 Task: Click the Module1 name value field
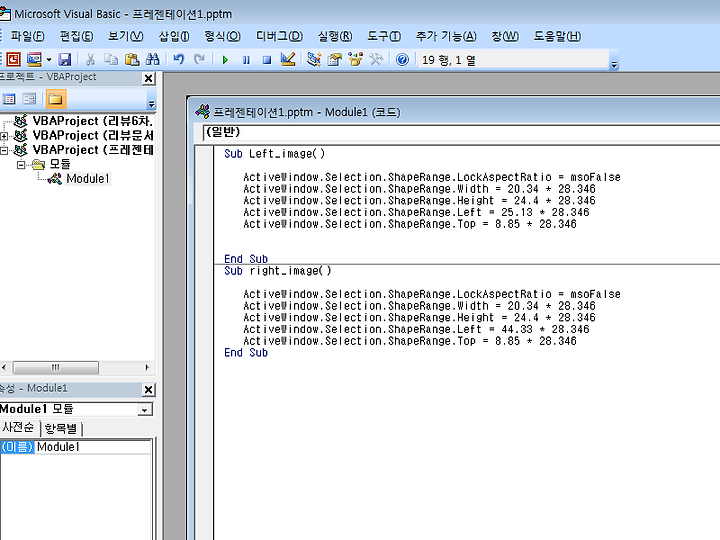(93, 447)
